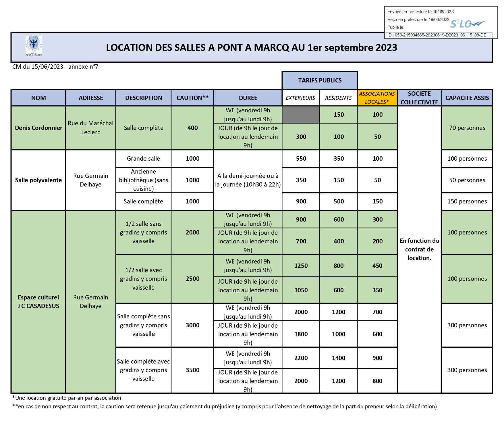504x423 pixels.
Task: Click the caution value 3000
Action: click(192, 325)
